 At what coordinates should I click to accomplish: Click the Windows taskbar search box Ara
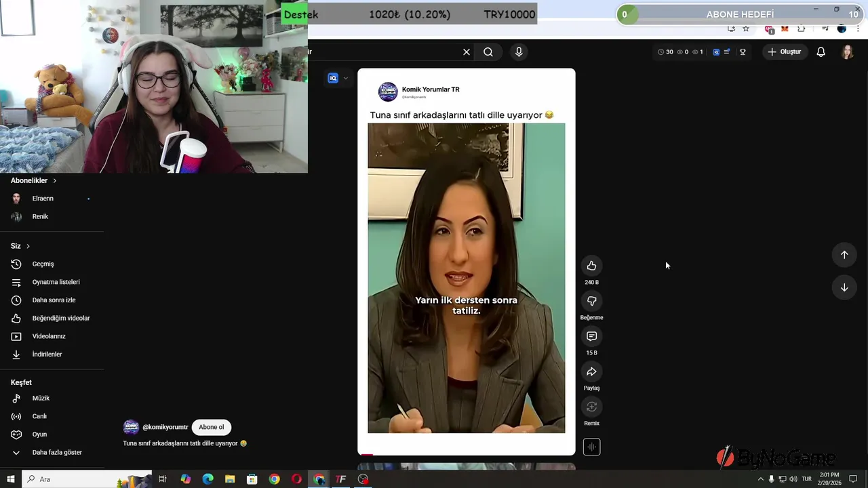(x=87, y=479)
